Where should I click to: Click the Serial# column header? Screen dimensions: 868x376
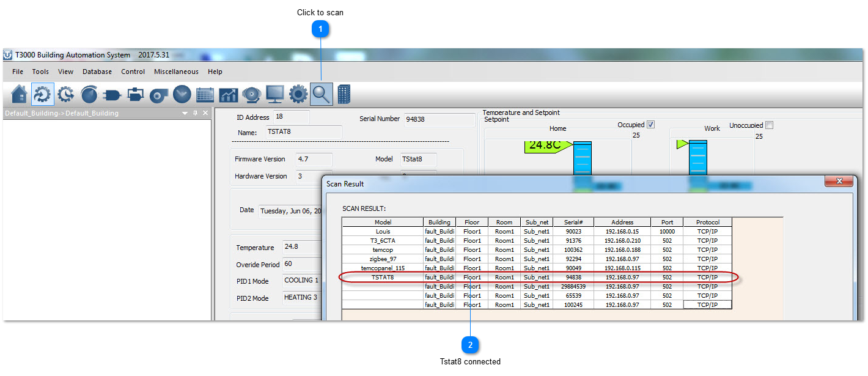573,222
